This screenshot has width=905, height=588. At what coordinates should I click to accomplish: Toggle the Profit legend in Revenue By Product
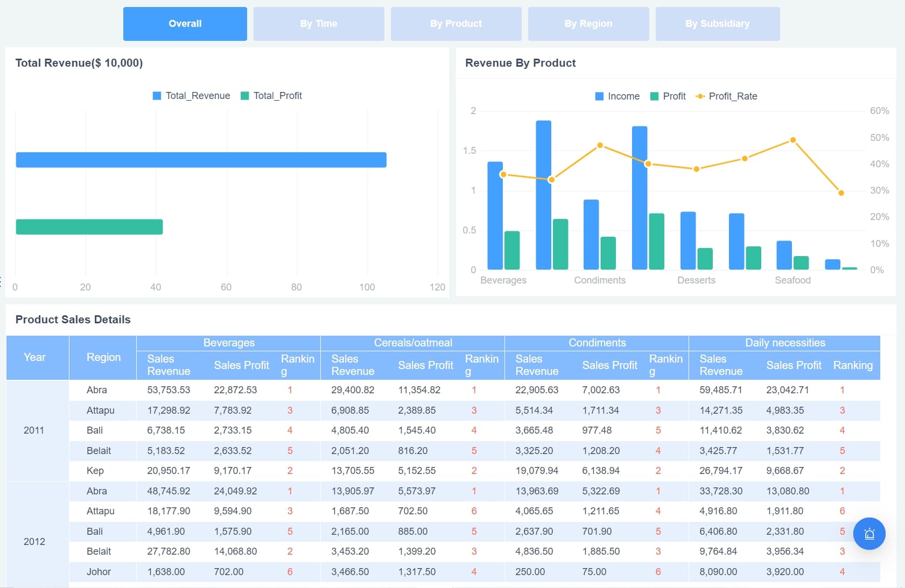click(668, 96)
